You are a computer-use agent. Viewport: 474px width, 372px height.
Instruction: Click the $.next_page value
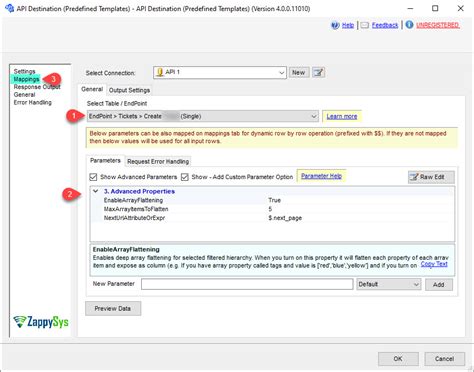tap(285, 218)
